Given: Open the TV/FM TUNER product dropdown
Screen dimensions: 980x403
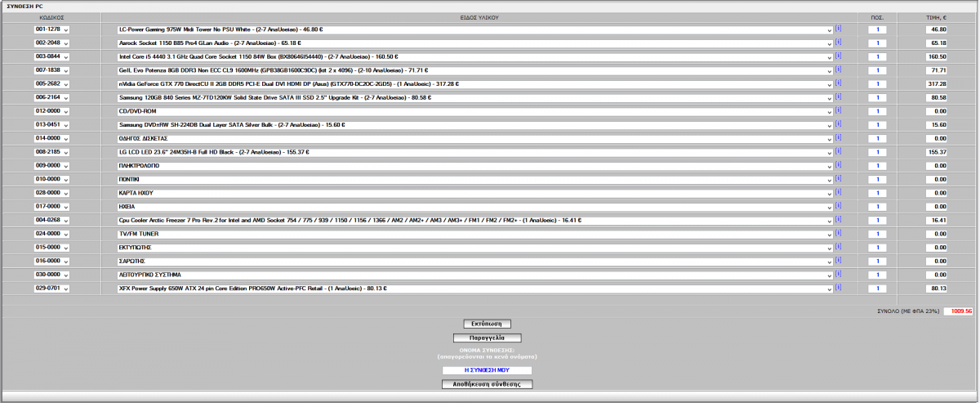Looking at the screenshot, I should click(474, 234).
